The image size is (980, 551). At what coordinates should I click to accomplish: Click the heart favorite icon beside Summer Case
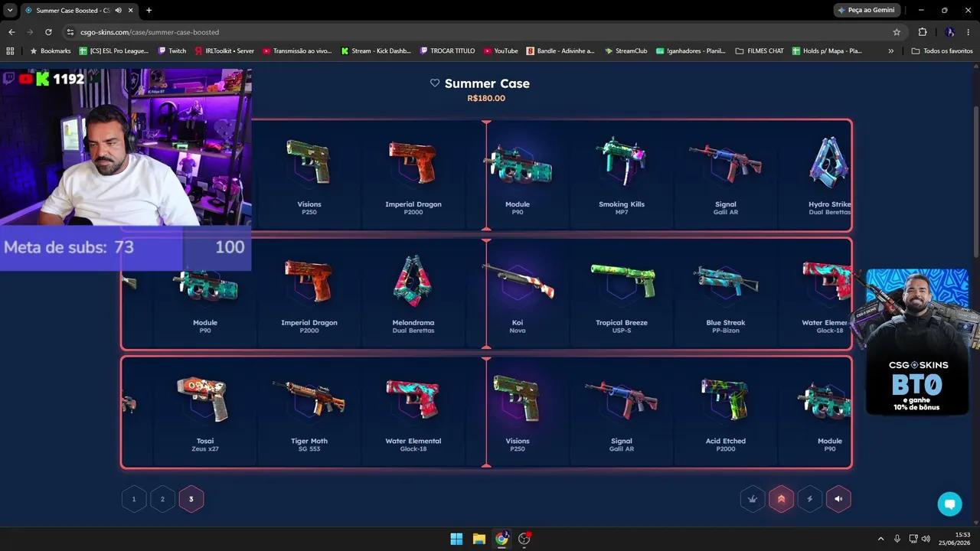click(435, 83)
